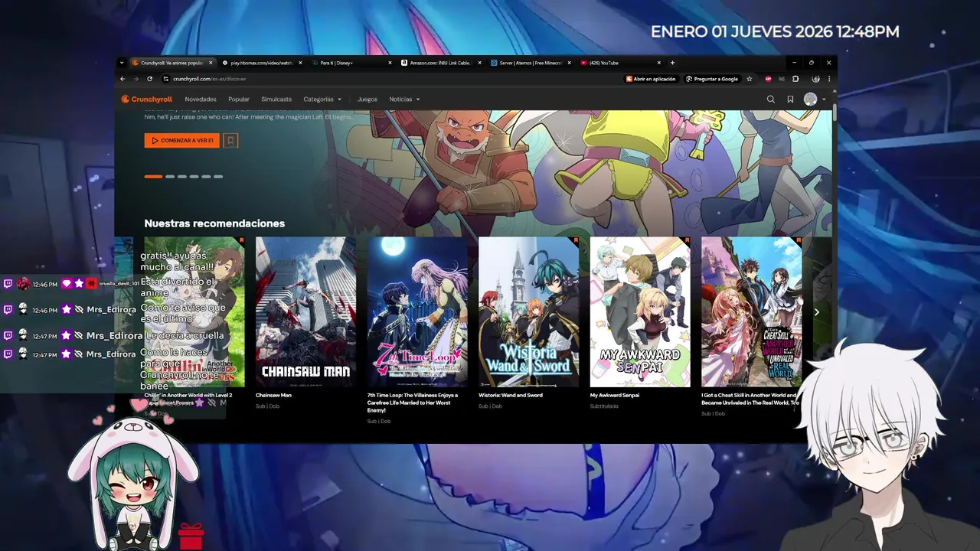Open a new browser tab

[672, 63]
